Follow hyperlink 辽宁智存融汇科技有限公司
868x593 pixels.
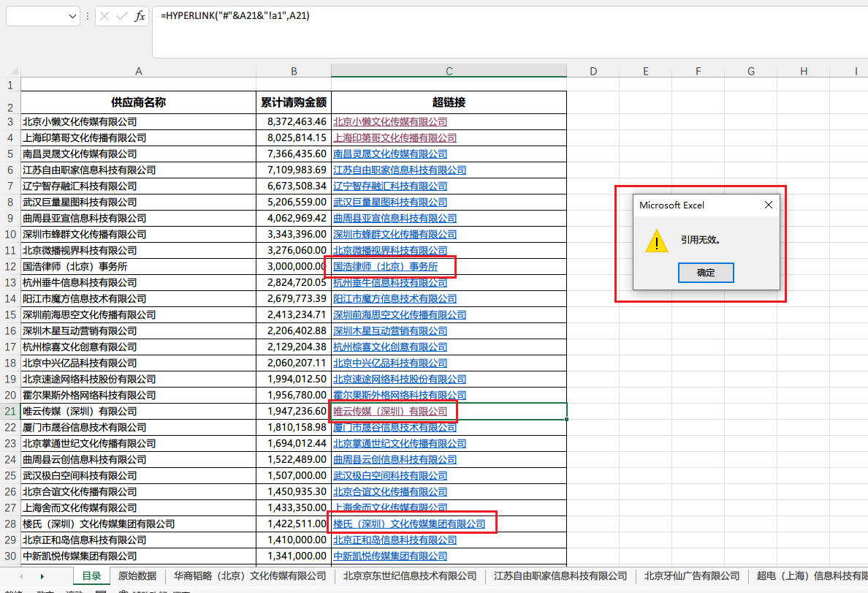tap(389, 186)
